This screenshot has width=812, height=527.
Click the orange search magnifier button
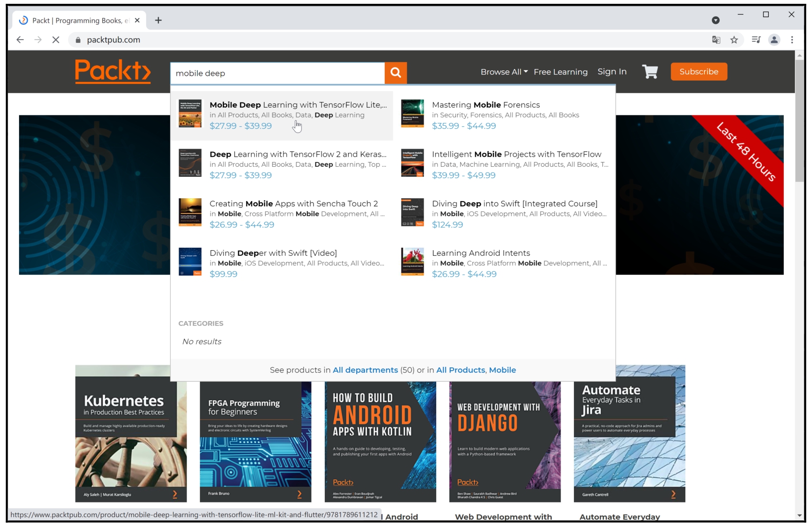tap(395, 73)
